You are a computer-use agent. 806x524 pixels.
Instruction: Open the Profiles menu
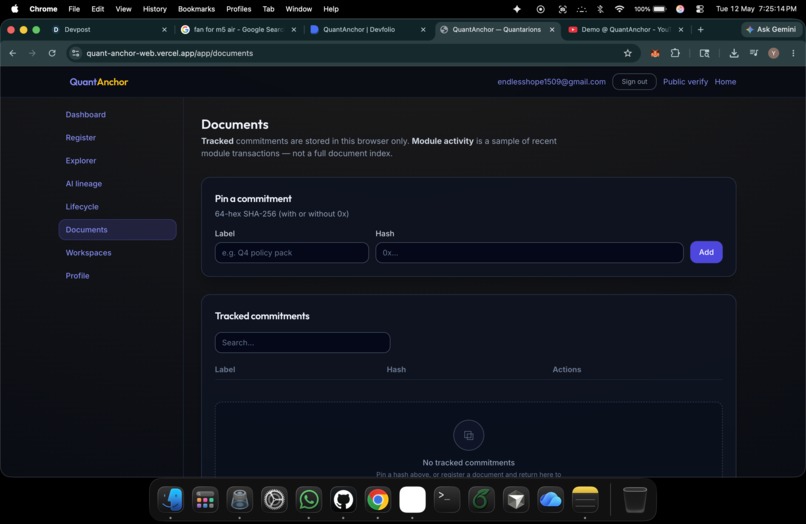(239, 9)
